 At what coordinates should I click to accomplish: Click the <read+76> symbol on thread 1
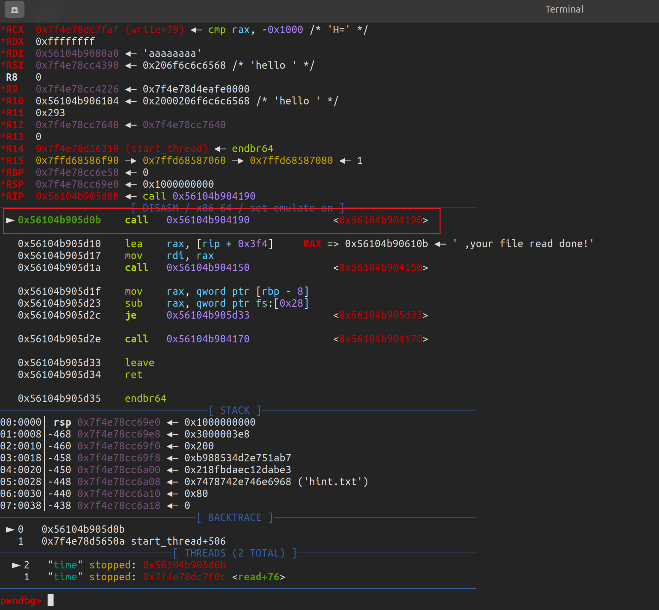pos(258,577)
